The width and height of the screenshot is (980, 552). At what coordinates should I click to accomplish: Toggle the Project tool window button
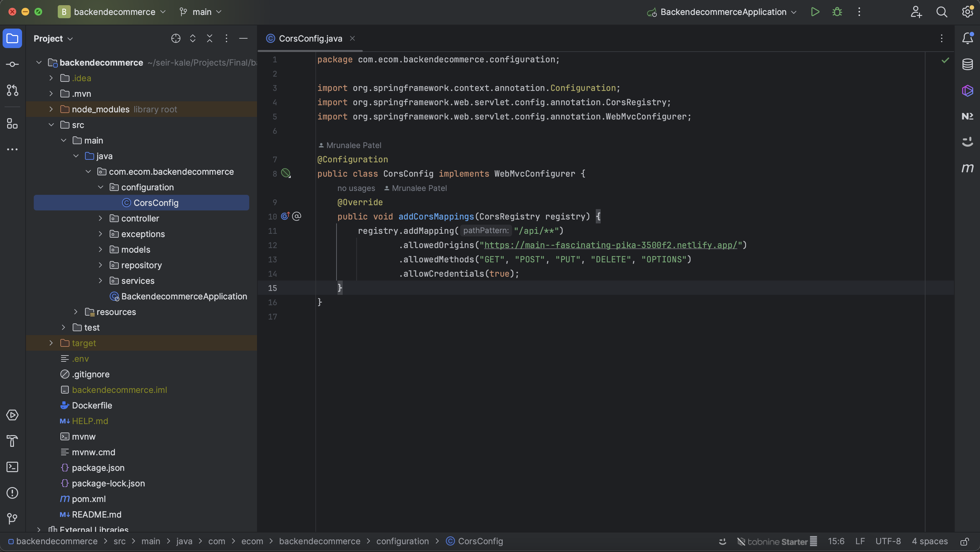pos(12,38)
